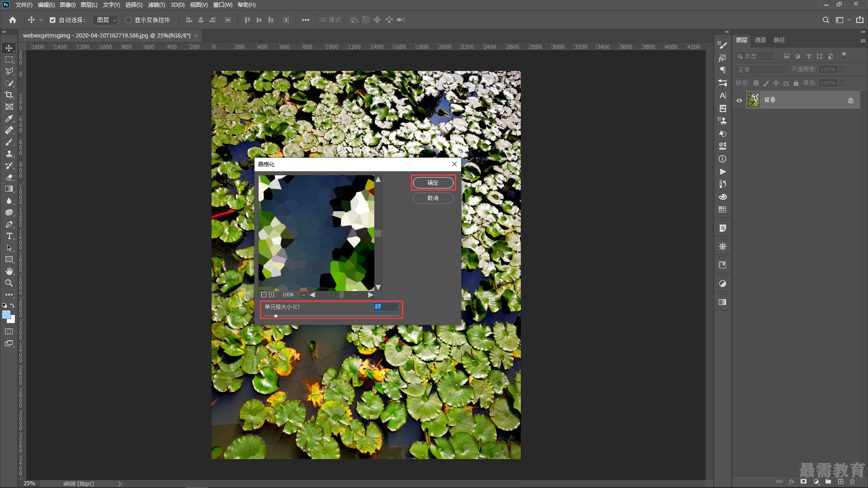This screenshot has height=488, width=868.
Task: Select the Healing Brush tool
Action: tap(9, 130)
